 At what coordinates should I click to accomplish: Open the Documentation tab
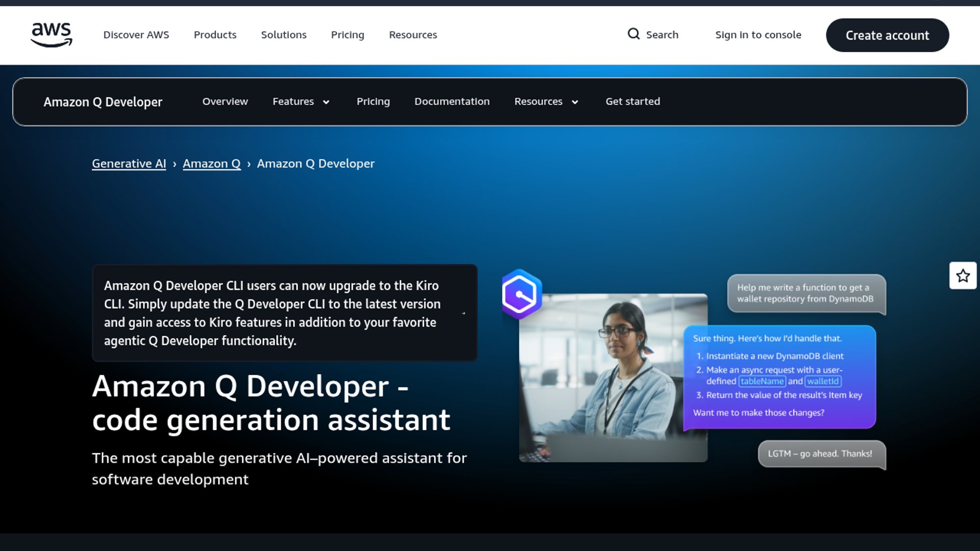pos(452,102)
